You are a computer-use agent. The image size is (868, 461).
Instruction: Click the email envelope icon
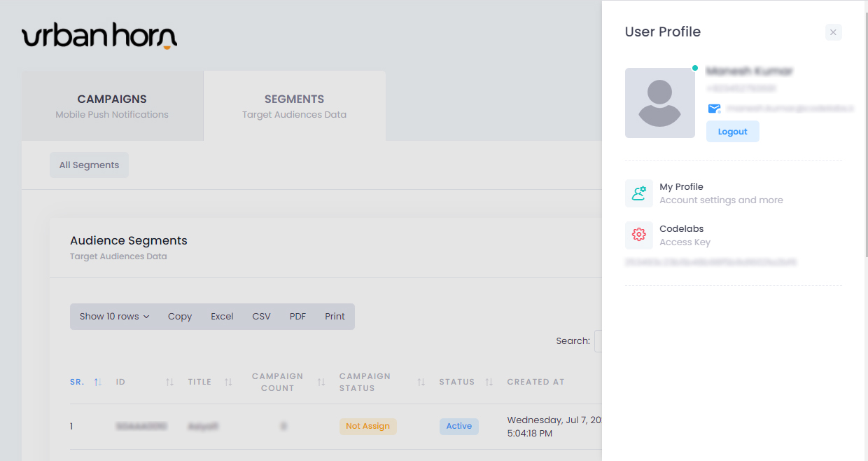(x=714, y=109)
